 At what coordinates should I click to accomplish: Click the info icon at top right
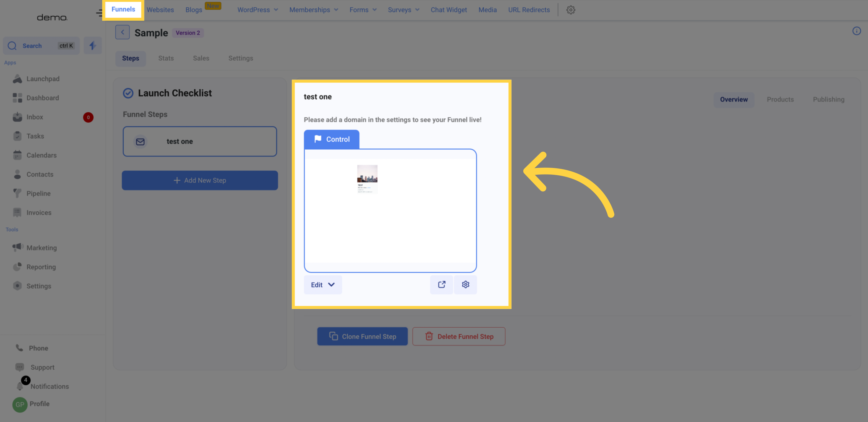[856, 31]
